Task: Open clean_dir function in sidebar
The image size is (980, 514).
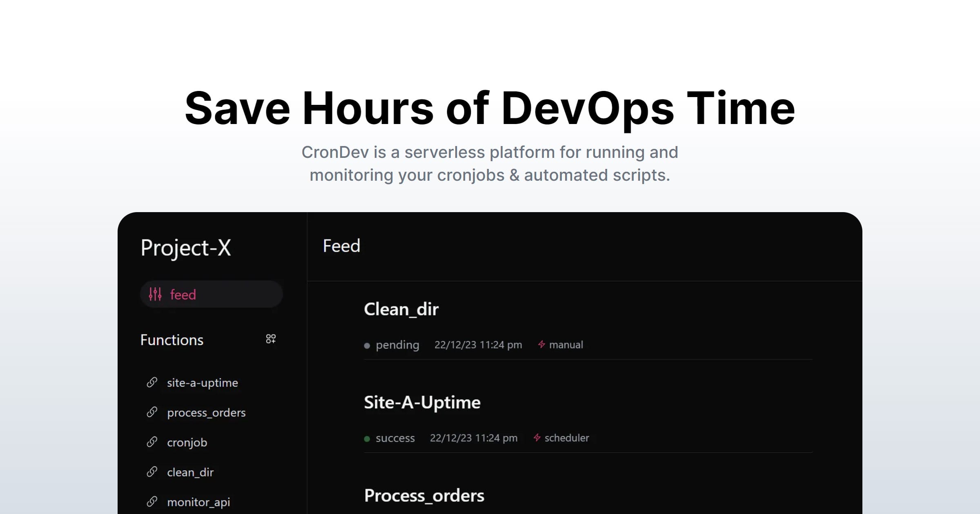Action: pyautogui.click(x=190, y=472)
